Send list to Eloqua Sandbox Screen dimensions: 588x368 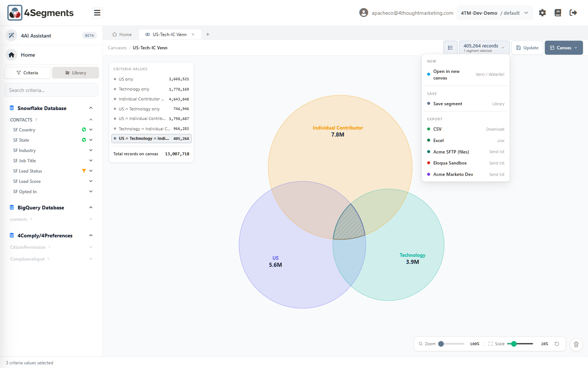click(466, 163)
